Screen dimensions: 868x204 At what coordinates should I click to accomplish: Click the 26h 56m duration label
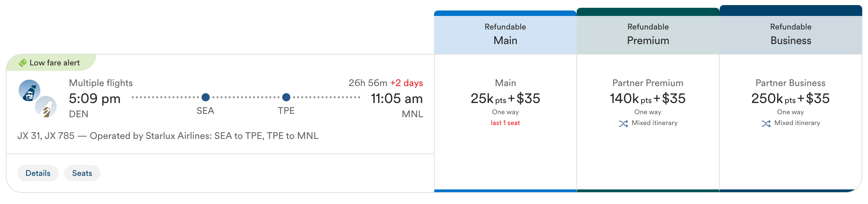[x=368, y=83]
